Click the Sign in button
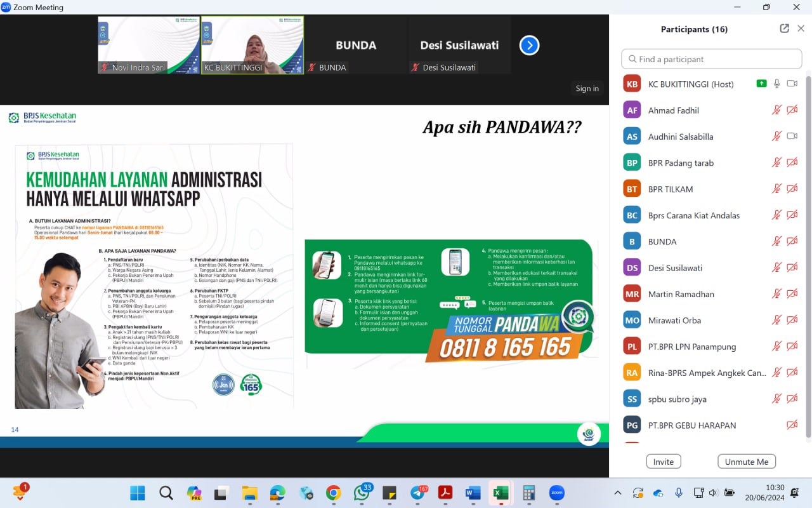 [587, 88]
